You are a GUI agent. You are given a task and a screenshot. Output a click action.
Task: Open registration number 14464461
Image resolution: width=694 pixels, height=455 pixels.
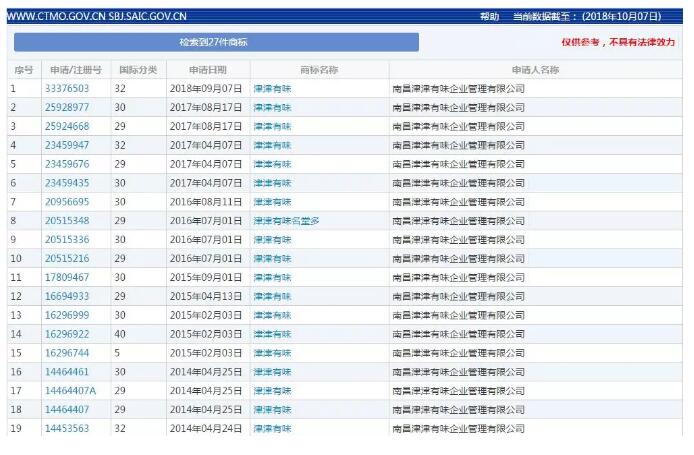pyautogui.click(x=67, y=372)
